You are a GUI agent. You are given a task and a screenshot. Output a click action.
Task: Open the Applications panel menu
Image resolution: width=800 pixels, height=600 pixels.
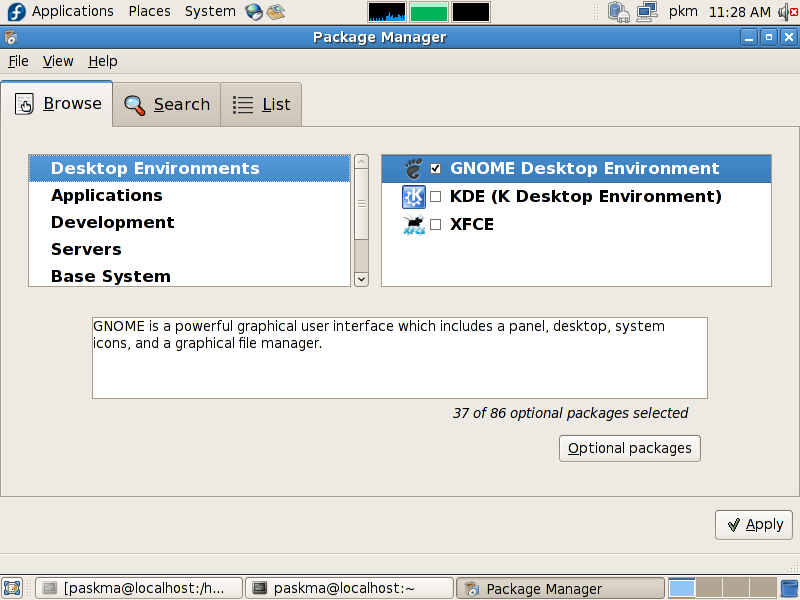point(73,11)
